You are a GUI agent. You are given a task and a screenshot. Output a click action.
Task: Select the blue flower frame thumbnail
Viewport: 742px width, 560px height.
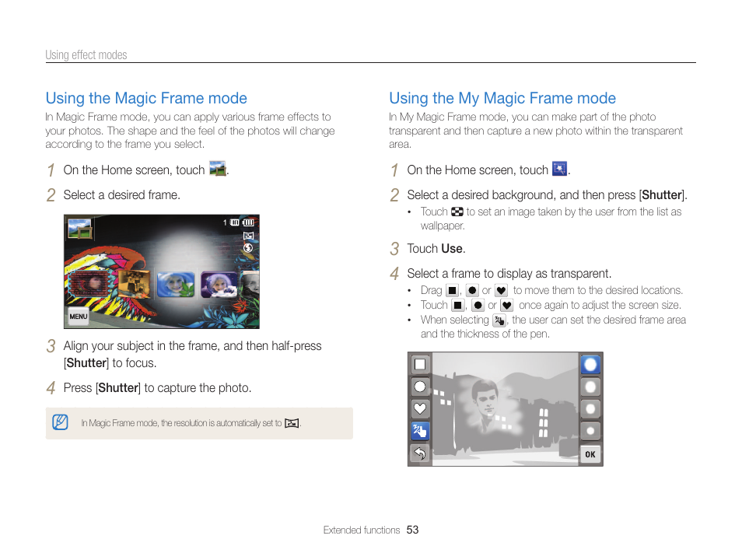point(176,285)
